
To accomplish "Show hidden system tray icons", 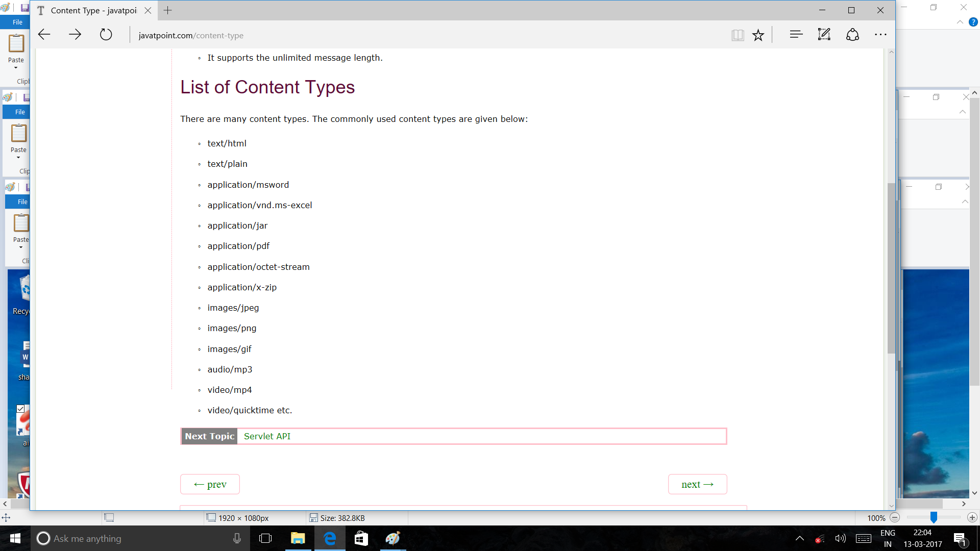I will pos(799,538).
